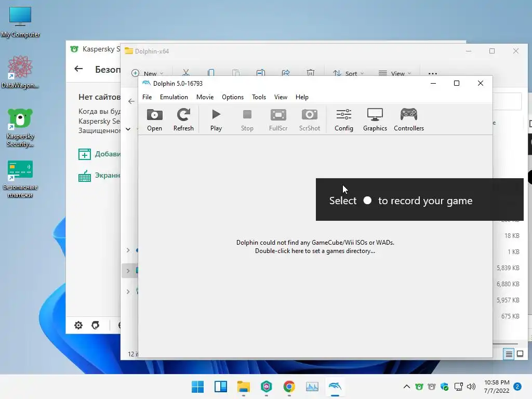Click the Open toolbar button in Dolphin
Screen dimensions: 532x399
click(x=154, y=120)
